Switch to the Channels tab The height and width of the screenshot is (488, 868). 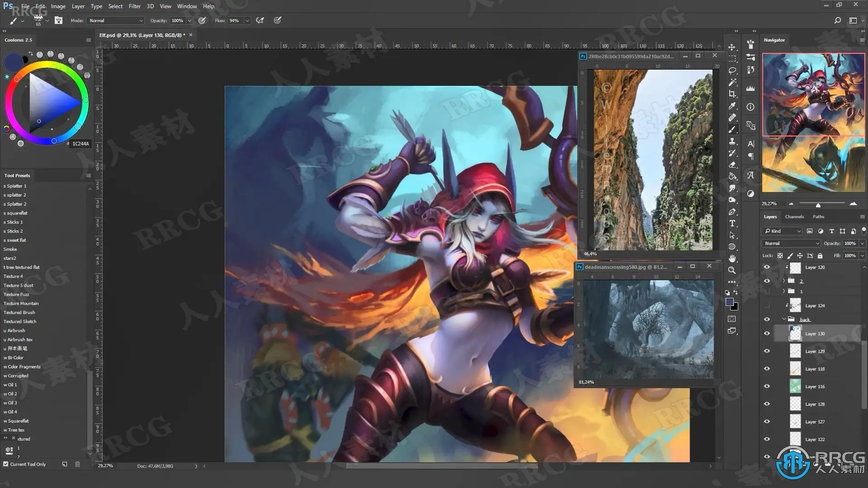tap(794, 217)
